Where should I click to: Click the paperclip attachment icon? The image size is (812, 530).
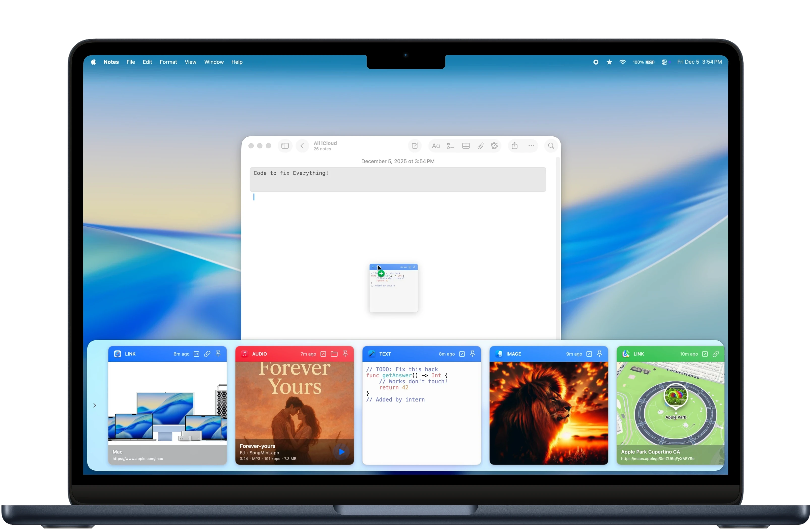480,146
